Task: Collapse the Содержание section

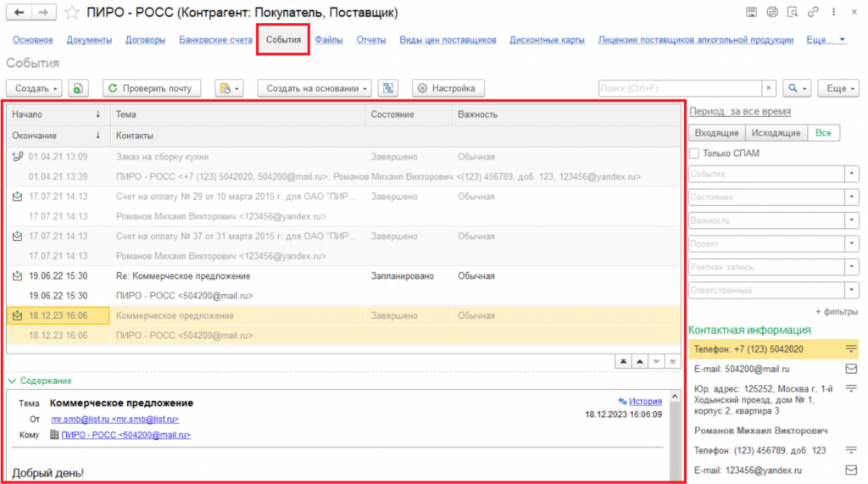Action: (40, 381)
